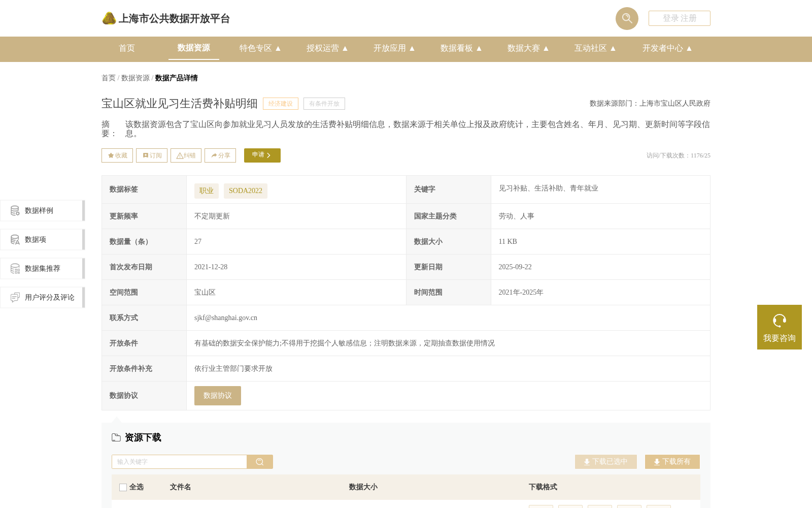Click the 有条件开放 badge
Screen dimensions: 812x508
[x=324, y=104]
